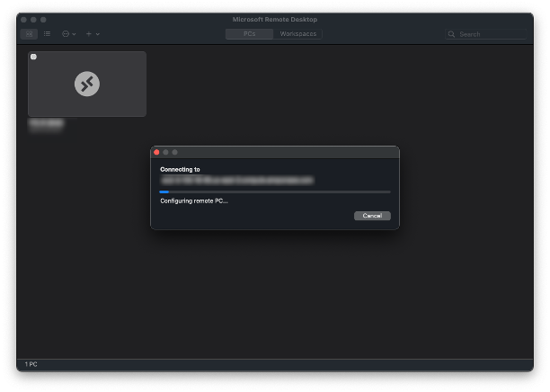Image resolution: width=550 pixels, height=392 pixels.
Task: Click the remote desktop arrows icon
Action: 87,84
